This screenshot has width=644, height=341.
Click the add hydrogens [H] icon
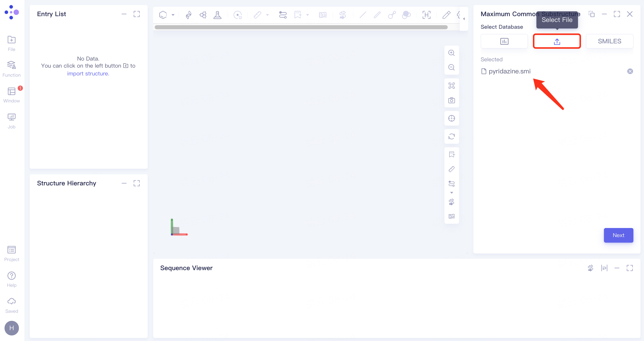(426, 15)
